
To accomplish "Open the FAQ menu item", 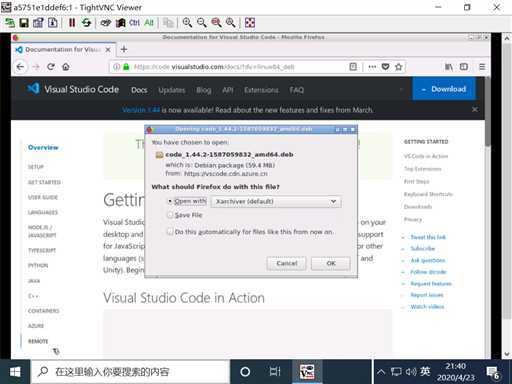I will point(297,90).
